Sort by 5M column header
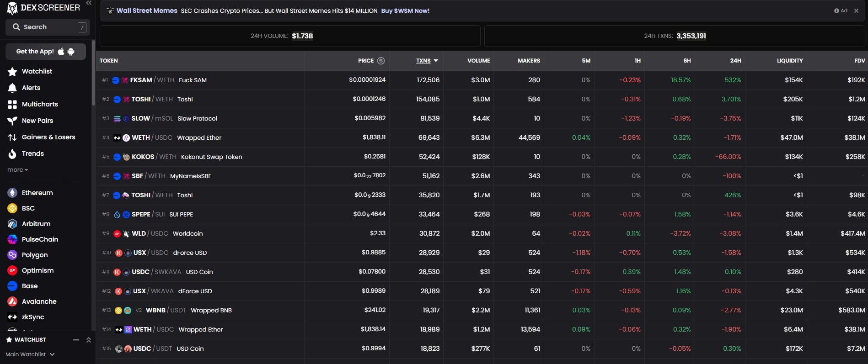Viewport: 868px width, 364px height. point(586,61)
